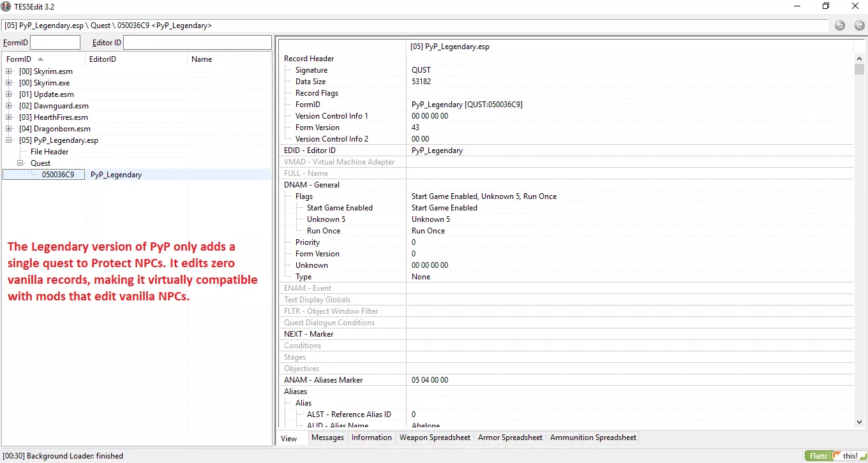868x463 pixels.
Task: Select the Type row with None value
Action: [566, 277]
